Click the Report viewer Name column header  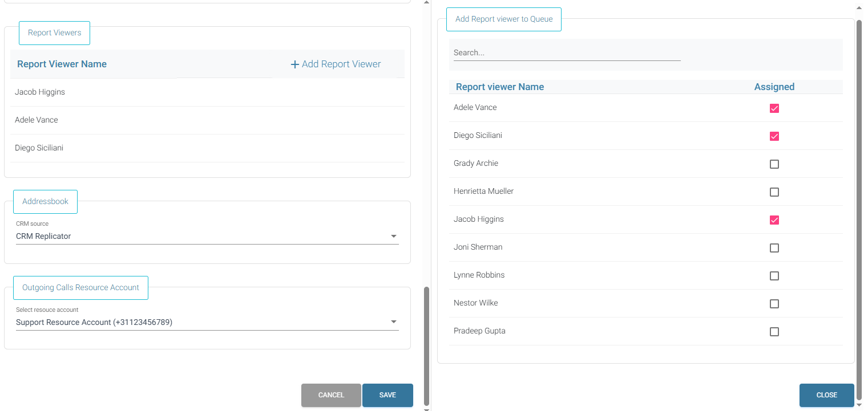pos(500,87)
